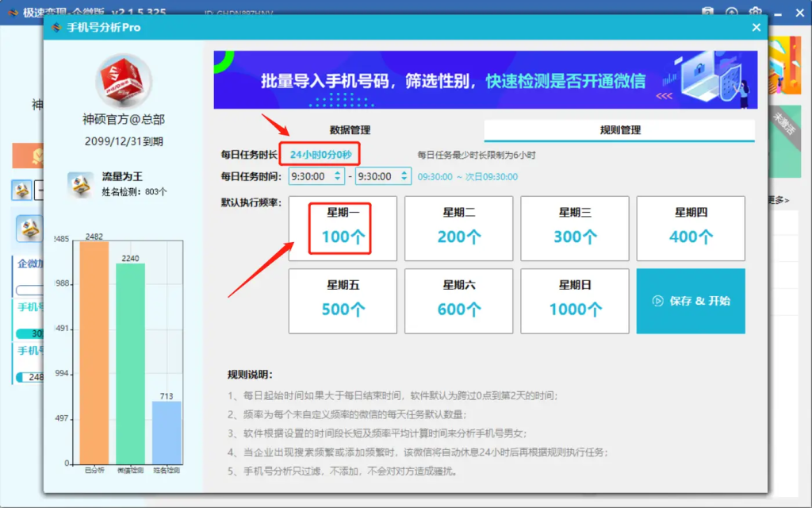Click the update icon in the title bar
The image size is (812, 508).
[x=731, y=12]
